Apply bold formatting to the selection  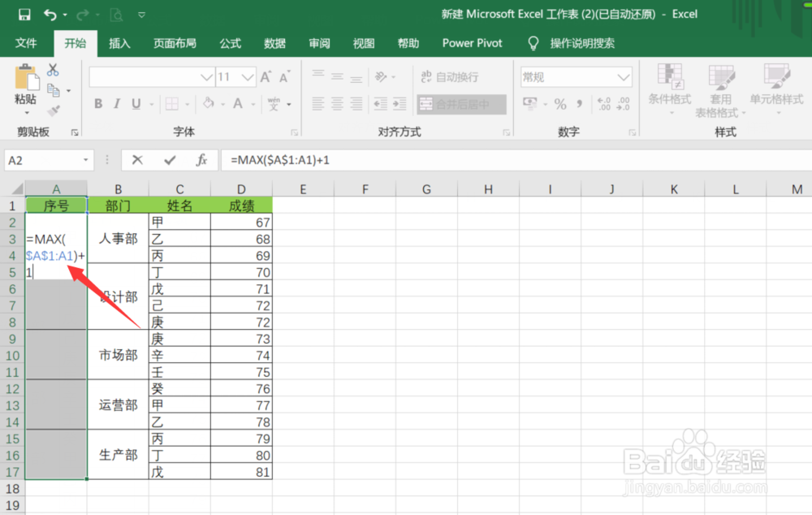click(98, 104)
